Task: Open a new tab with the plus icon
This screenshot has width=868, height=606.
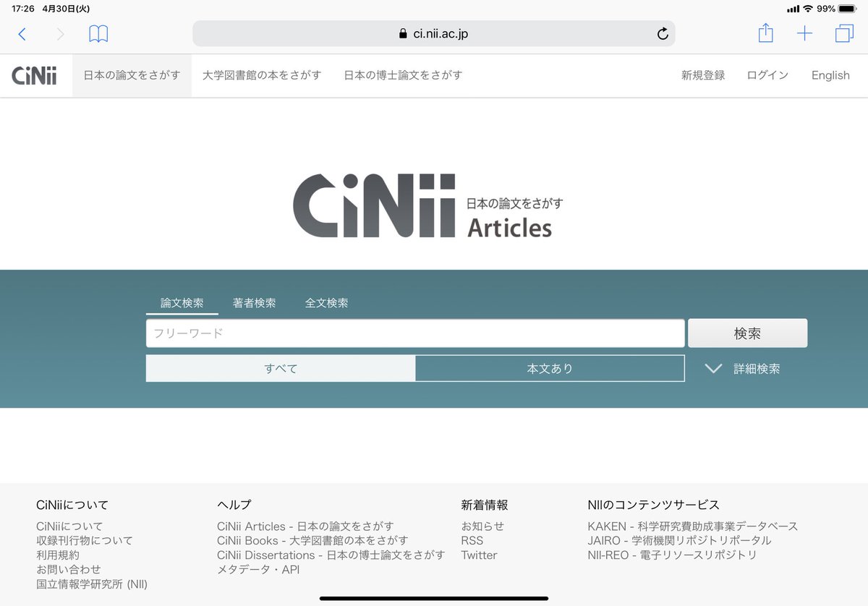Action: click(x=804, y=34)
